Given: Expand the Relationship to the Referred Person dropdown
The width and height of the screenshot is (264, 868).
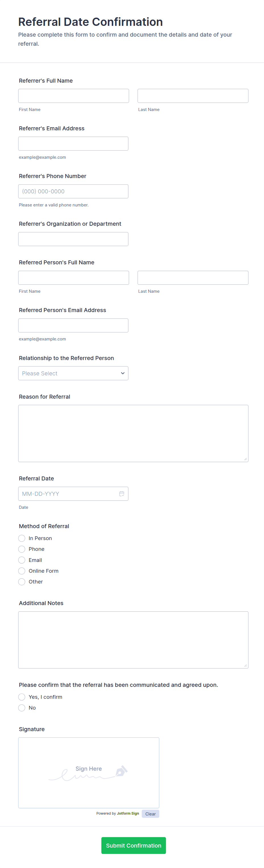Looking at the screenshot, I should 73,373.
